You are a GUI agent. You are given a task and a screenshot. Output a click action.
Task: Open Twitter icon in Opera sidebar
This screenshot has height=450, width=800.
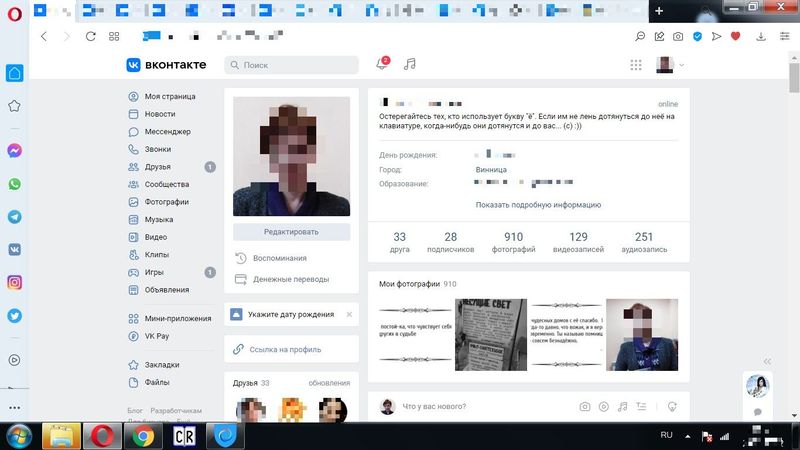[15, 315]
